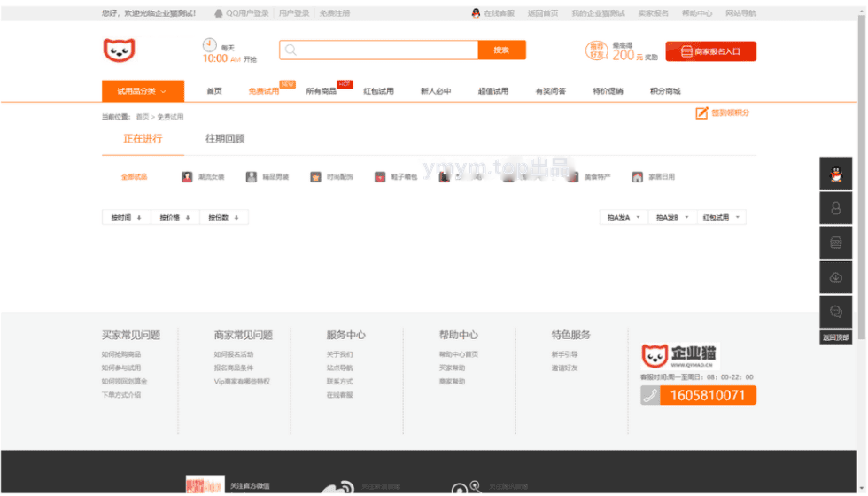The height and width of the screenshot is (496, 868).
Task: Click the page vertical scrollbar
Action: (862, 177)
